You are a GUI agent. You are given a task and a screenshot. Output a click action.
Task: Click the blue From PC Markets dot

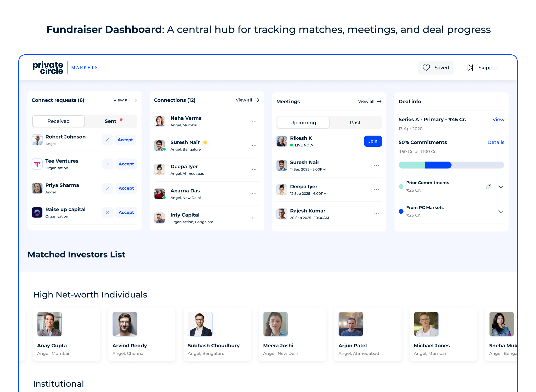pos(401,211)
